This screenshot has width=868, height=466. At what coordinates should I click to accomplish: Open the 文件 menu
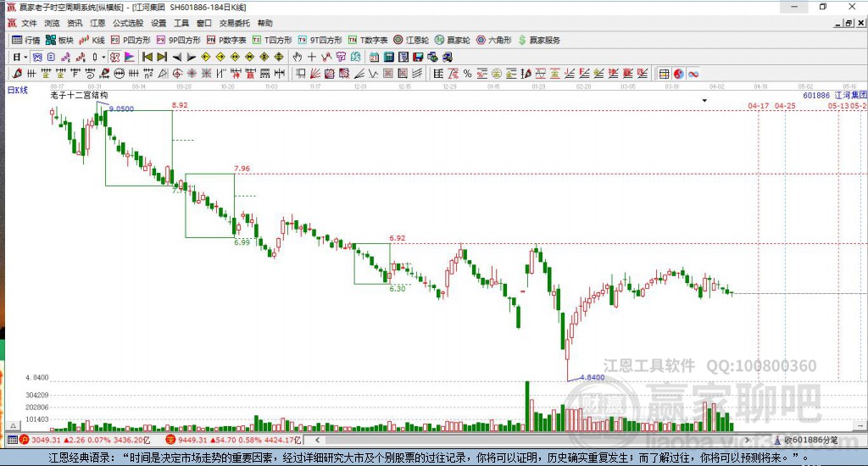(29, 23)
